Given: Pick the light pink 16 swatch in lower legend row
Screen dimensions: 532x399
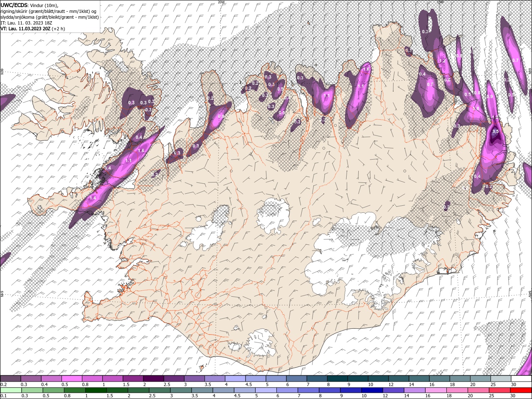Looking at the screenshot, I should coord(436,390).
